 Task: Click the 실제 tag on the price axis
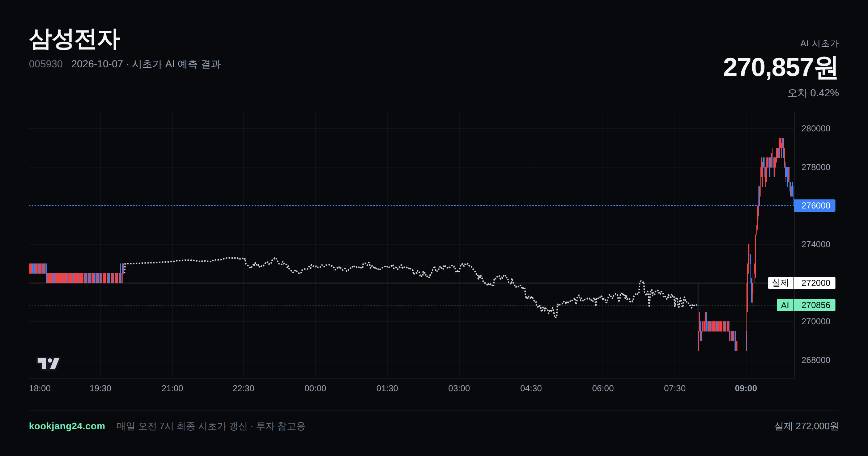click(x=780, y=283)
